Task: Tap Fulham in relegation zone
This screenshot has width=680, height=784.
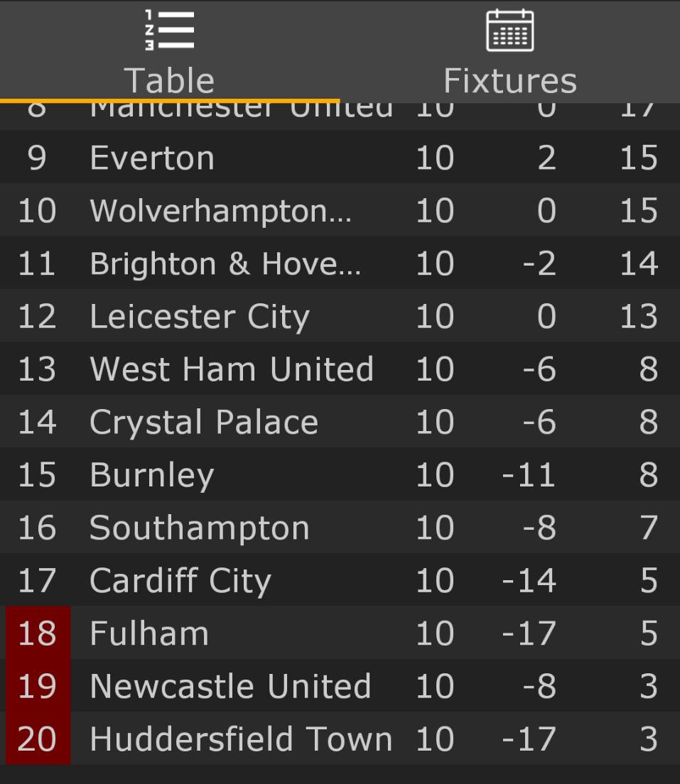Action: (149, 633)
